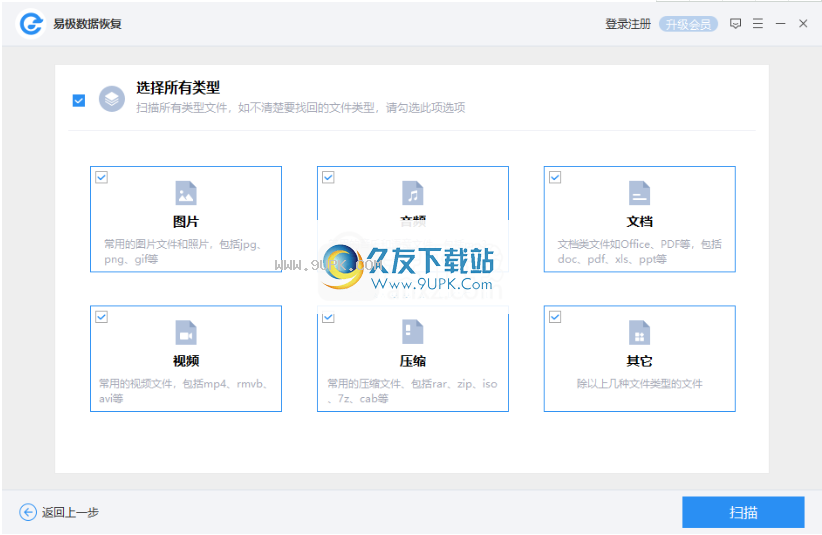Open the hamburger menu icon
Image resolution: width=822 pixels, height=535 pixels.
click(x=758, y=24)
